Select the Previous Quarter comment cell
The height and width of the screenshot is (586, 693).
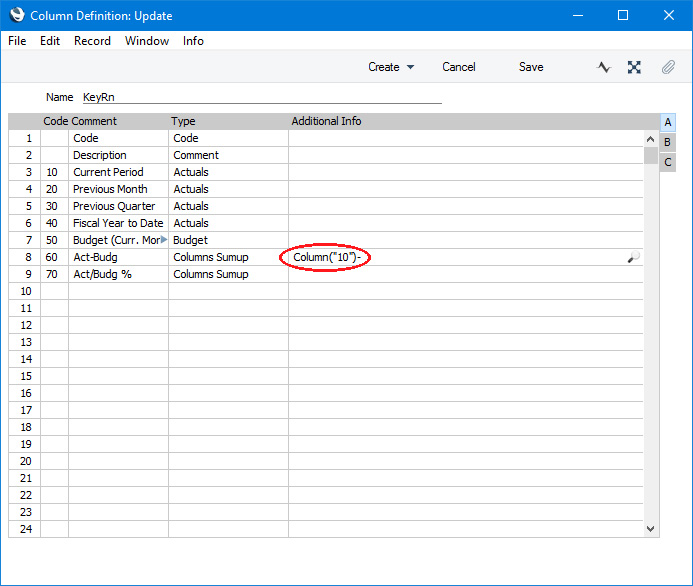tap(118, 206)
